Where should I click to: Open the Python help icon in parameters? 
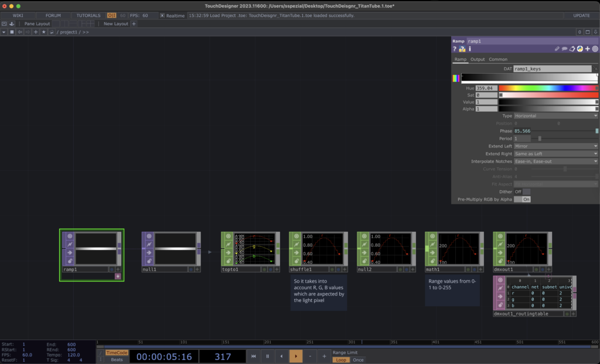click(462, 49)
